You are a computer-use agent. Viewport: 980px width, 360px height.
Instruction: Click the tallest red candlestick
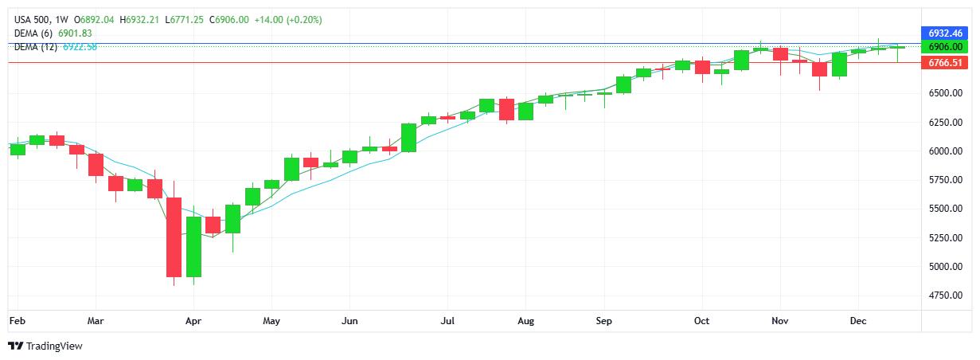coord(174,237)
